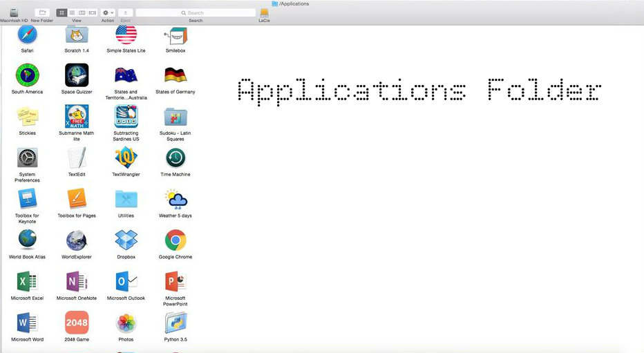Select the Sudoku Latin Squares icon
Screen dimensions: 644x353
pos(176,117)
